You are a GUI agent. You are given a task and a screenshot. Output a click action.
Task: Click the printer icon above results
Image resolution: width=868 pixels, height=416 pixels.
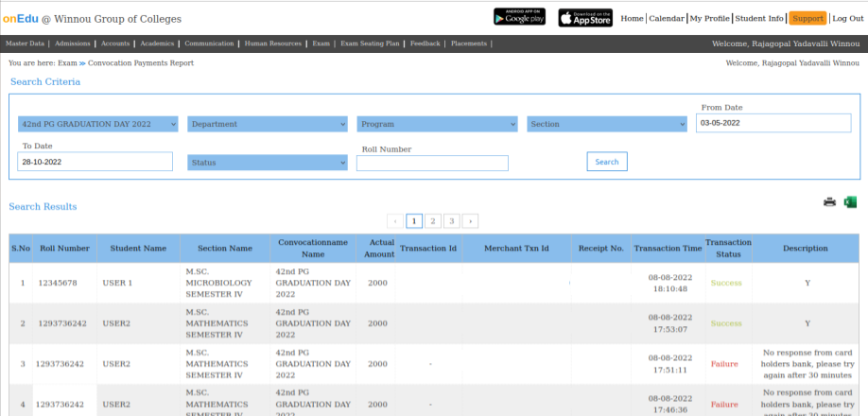tap(829, 201)
